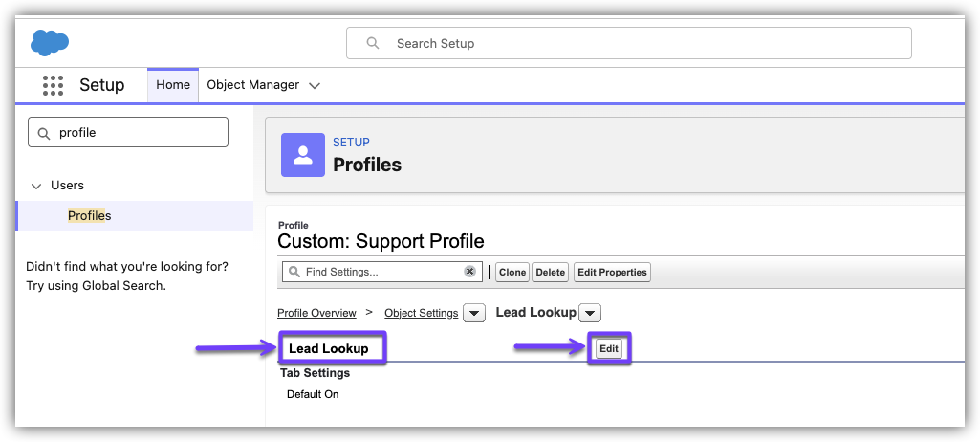980x442 pixels.
Task: Collapse the Users section in the sidebar
Action: (x=36, y=186)
